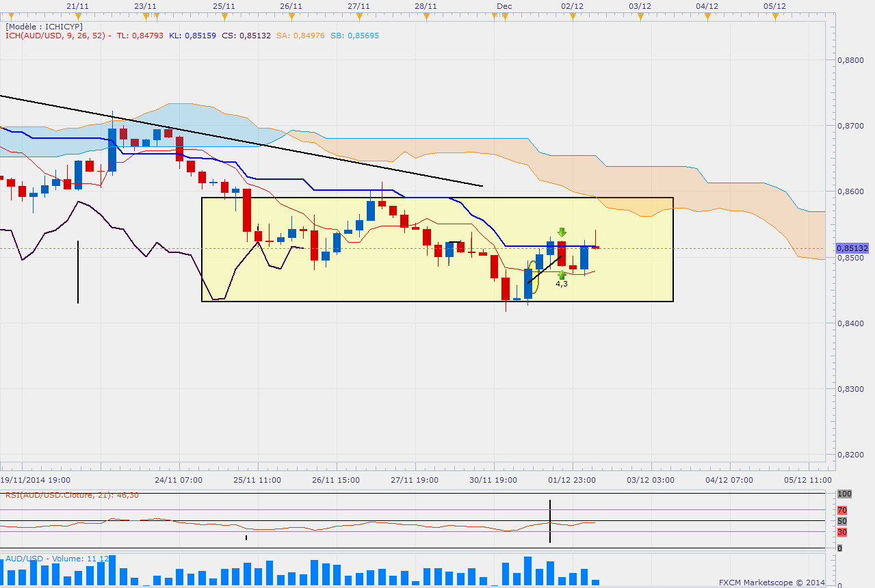Click the "4,3" annotation label on the chart
This screenshot has width=875, height=588.
(x=561, y=284)
